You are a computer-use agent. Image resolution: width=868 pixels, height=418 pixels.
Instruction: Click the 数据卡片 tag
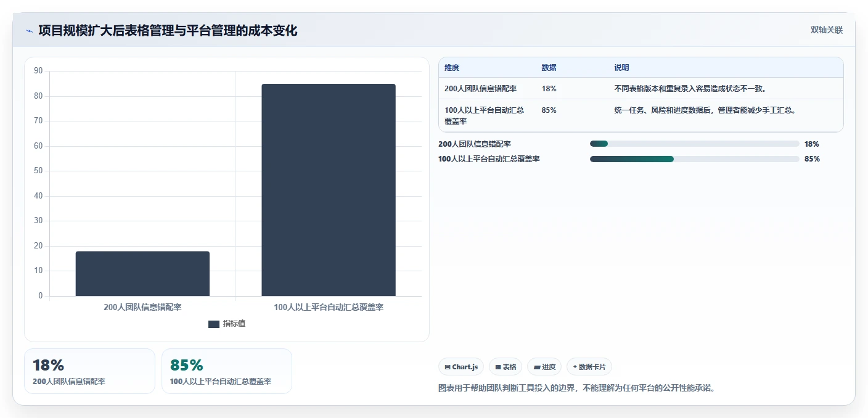[589, 367]
